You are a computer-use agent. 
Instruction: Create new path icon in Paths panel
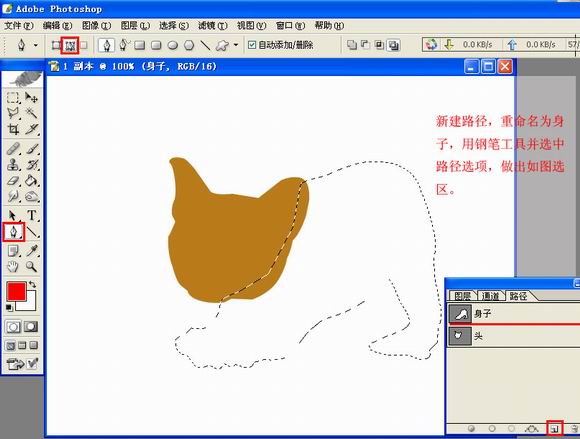point(554,429)
